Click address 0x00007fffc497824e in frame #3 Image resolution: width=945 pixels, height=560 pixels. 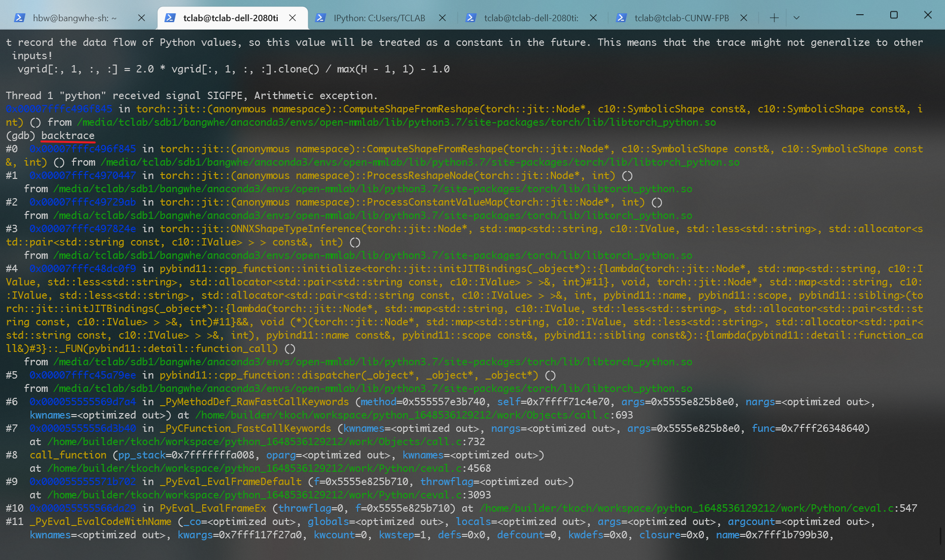(82, 229)
